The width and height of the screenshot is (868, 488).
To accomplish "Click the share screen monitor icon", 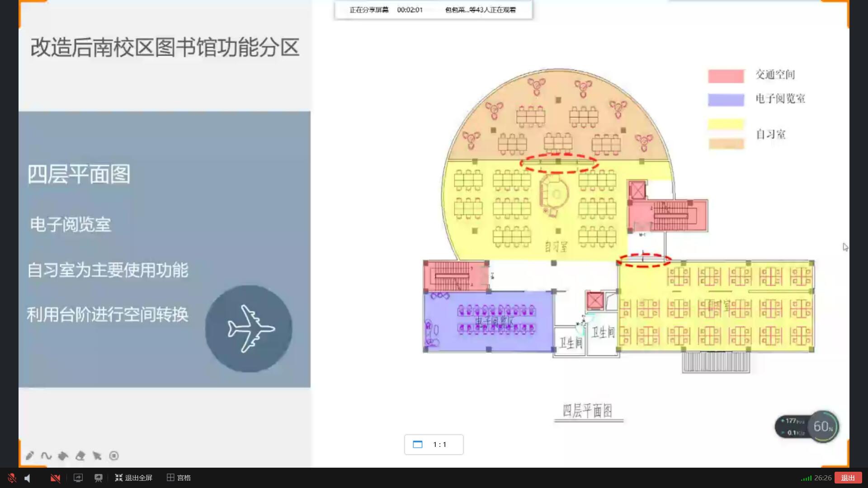I will pos(78,478).
